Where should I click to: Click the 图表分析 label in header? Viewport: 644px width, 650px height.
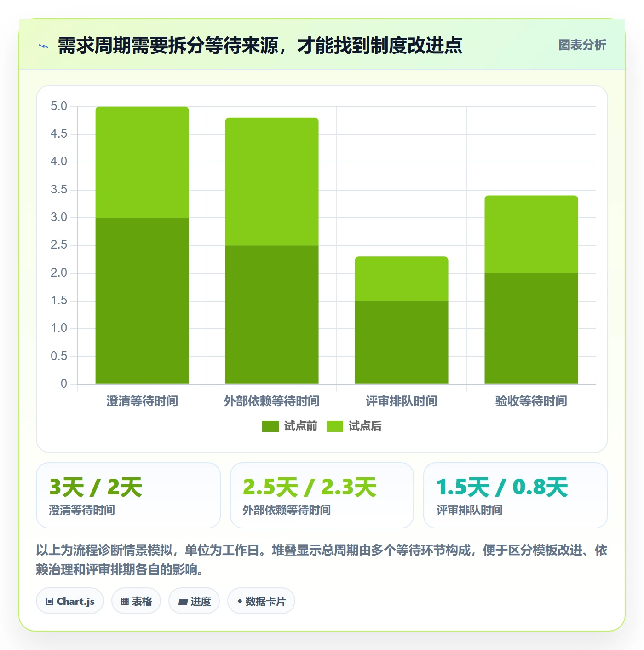582,45
